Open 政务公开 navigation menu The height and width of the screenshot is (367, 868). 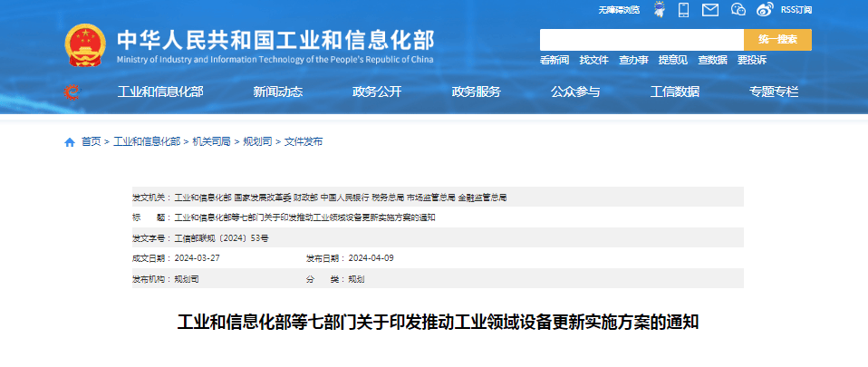click(377, 92)
